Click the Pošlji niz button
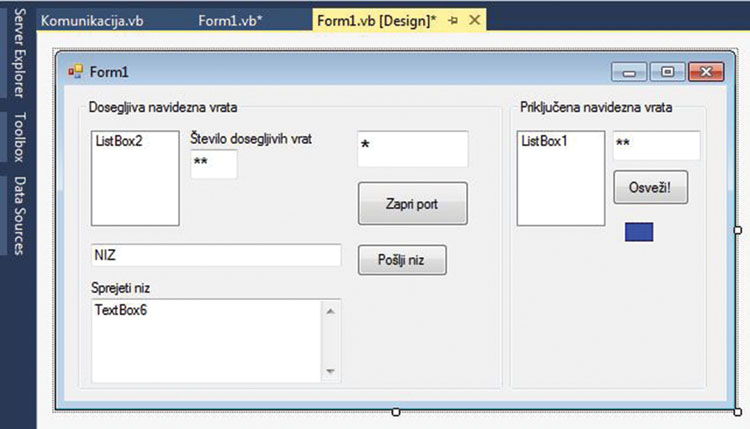Screen dimensions: 750x429 [x=401, y=260]
